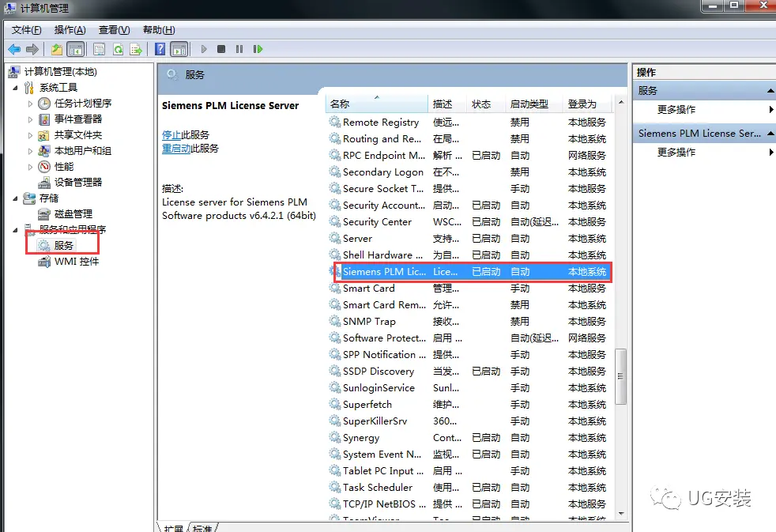Click the 本地用户和组 icon

coord(44,151)
